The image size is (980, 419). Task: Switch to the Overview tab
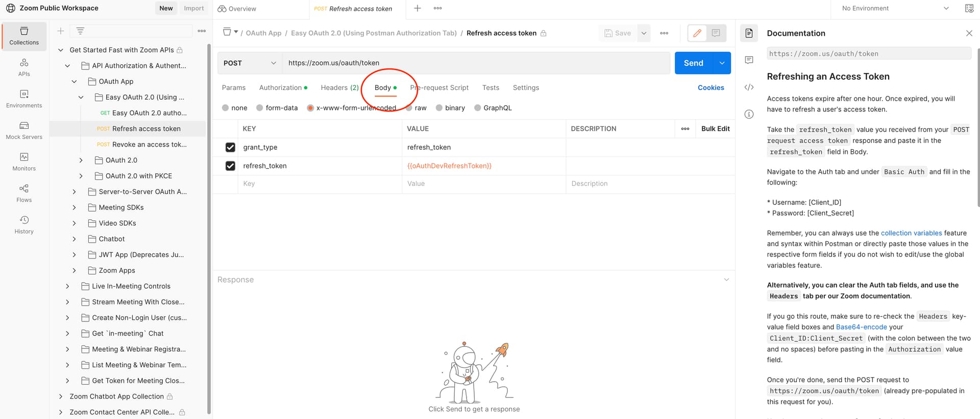[x=237, y=9]
